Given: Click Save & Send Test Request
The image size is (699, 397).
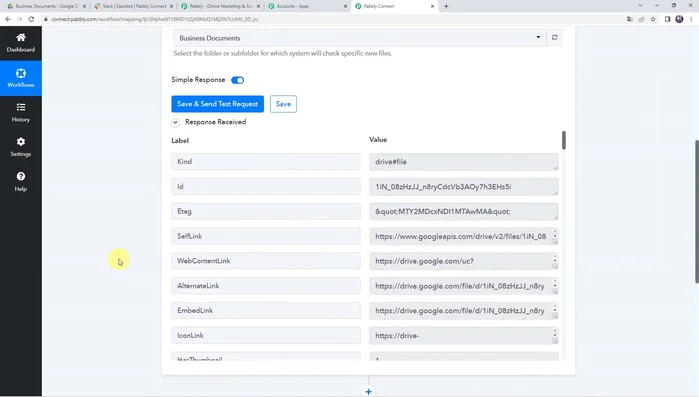Looking at the screenshot, I should pyautogui.click(x=218, y=104).
